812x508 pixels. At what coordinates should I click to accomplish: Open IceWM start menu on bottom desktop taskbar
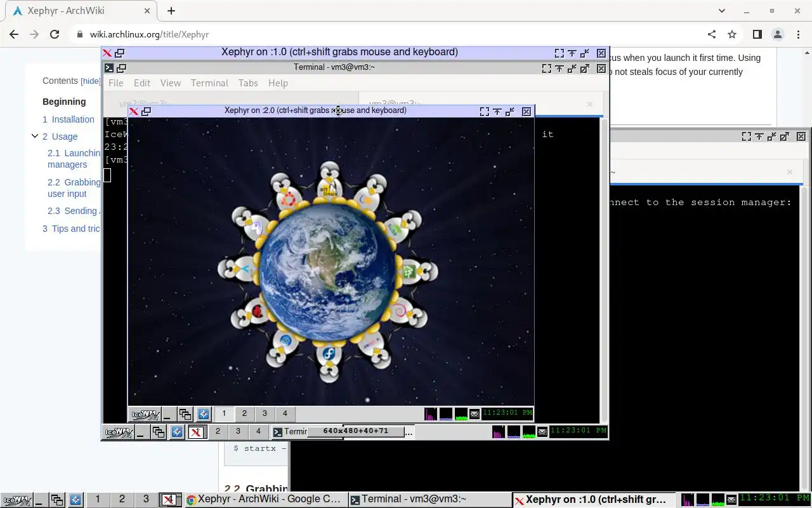17,500
